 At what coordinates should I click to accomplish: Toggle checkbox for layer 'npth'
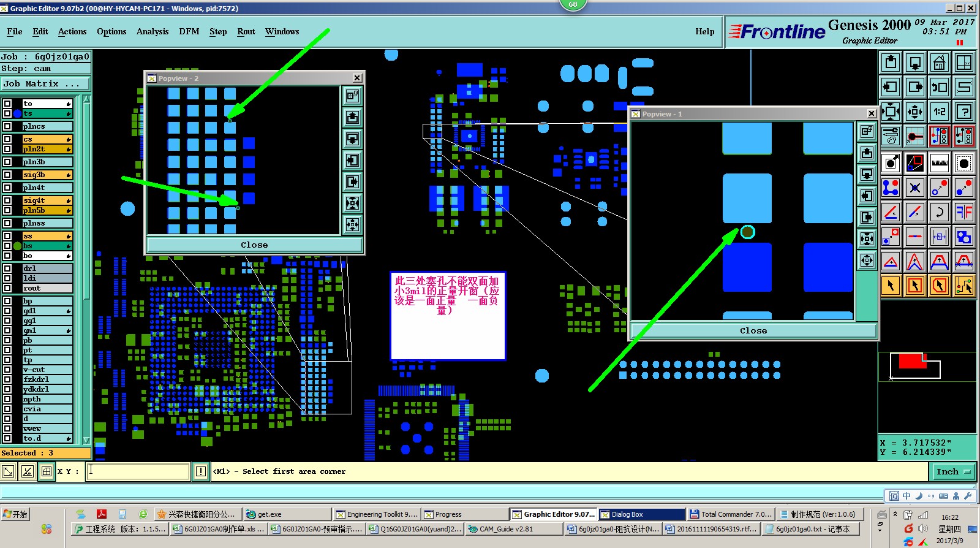click(x=7, y=399)
